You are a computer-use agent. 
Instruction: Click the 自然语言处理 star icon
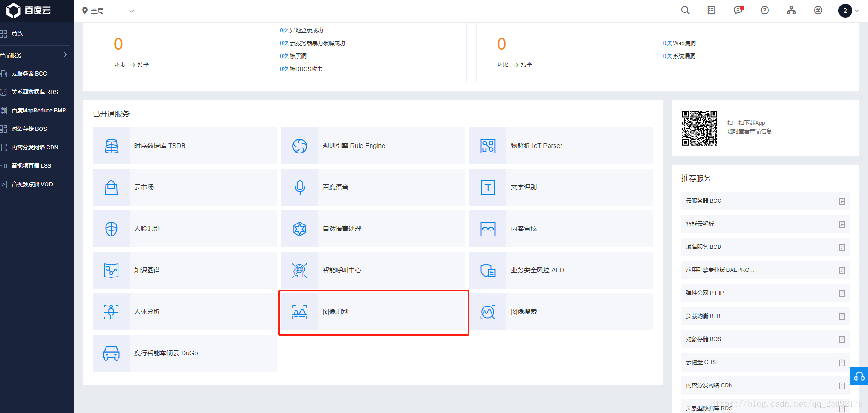pos(300,229)
